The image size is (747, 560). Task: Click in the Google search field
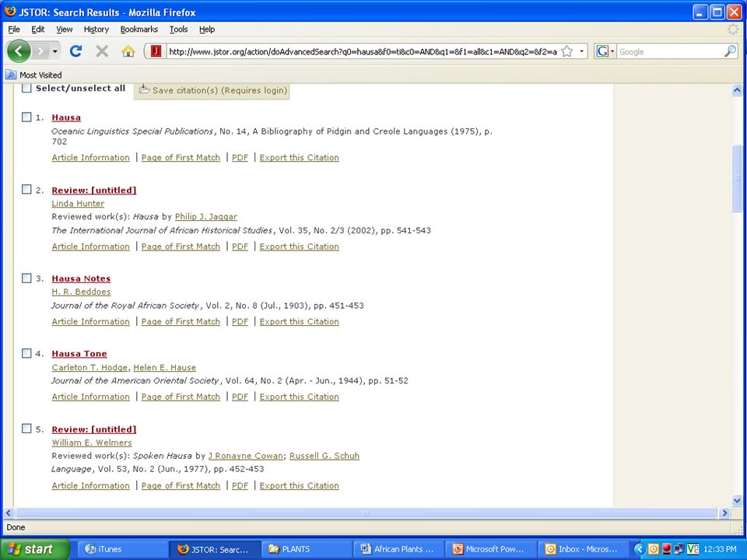tap(670, 51)
